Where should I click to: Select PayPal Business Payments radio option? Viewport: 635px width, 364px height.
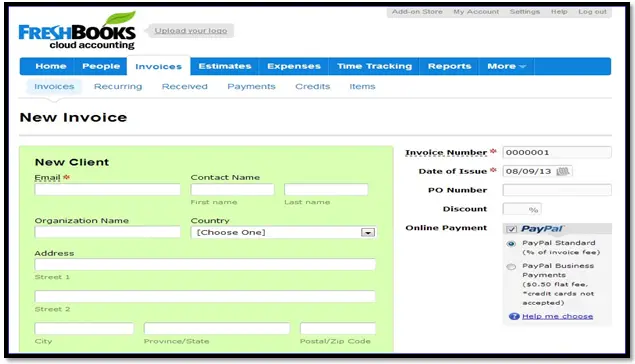tap(511, 266)
